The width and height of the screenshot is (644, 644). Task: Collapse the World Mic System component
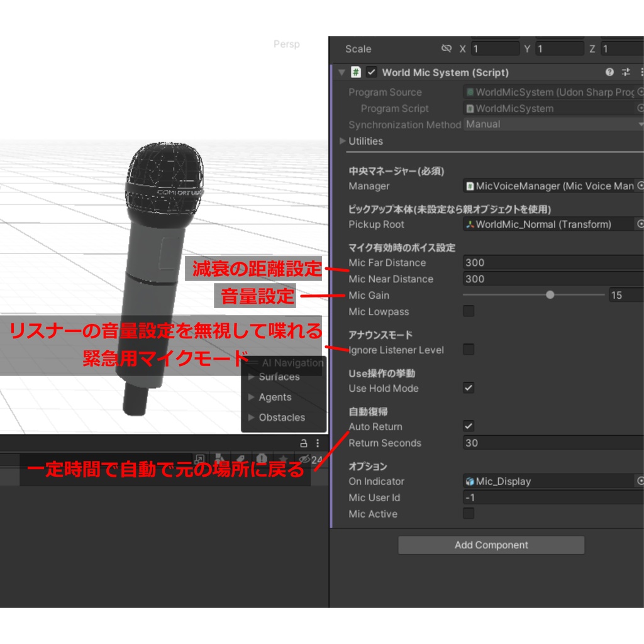click(341, 73)
